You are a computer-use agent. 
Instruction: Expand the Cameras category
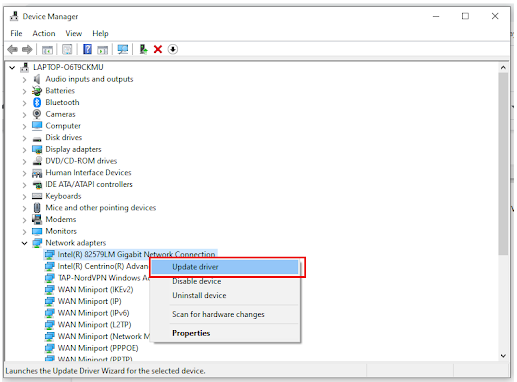coord(24,115)
